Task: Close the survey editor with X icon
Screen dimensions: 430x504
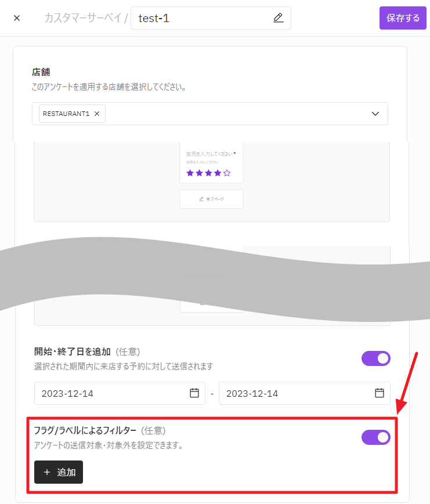Action: [x=17, y=18]
